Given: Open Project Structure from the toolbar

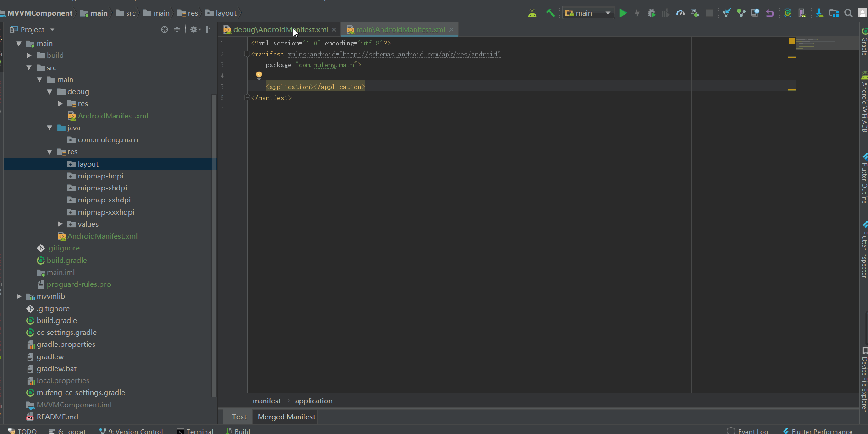Looking at the screenshot, I should click(x=834, y=13).
